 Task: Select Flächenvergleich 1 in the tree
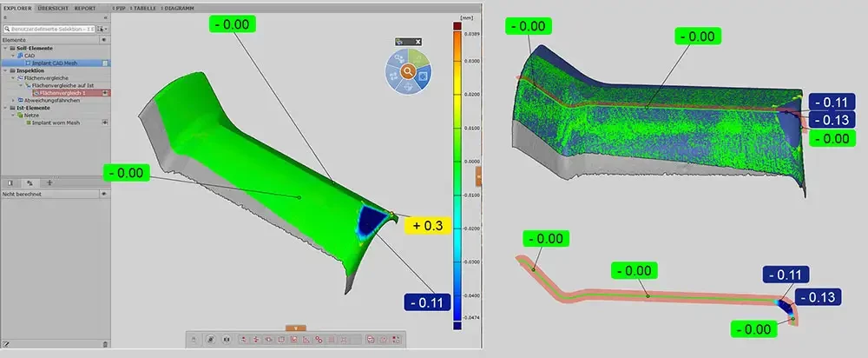coord(59,93)
